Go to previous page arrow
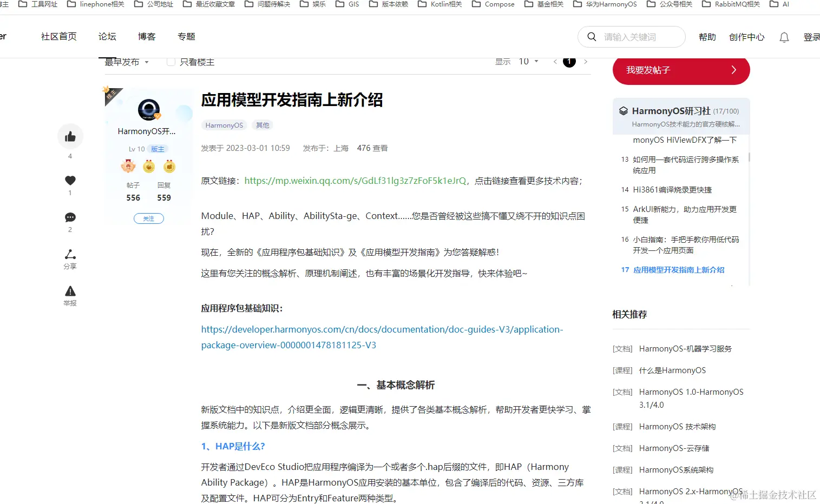Image resolution: width=820 pixels, height=504 pixels. click(555, 62)
